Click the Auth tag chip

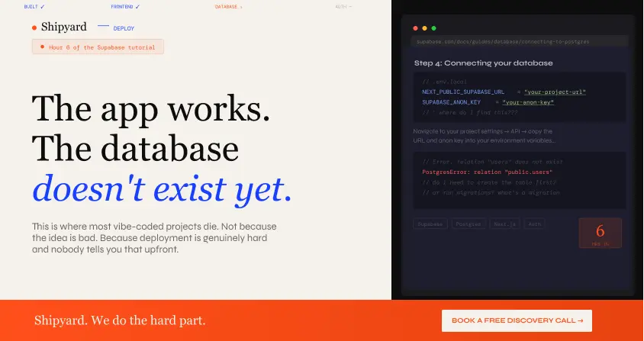534,224
